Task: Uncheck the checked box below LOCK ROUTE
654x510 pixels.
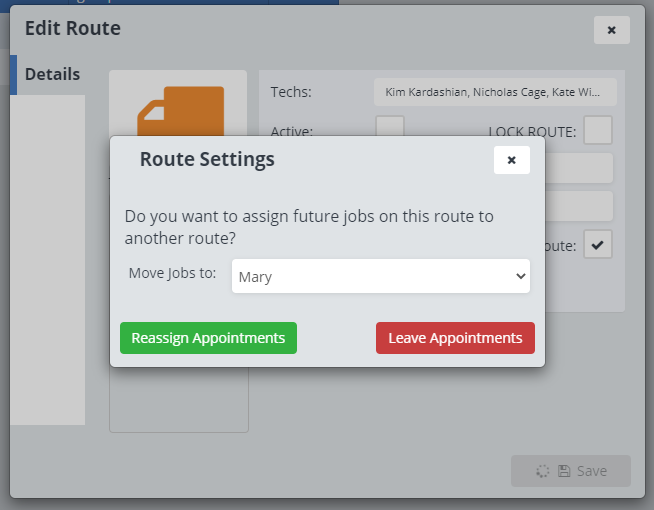Action: tap(598, 244)
